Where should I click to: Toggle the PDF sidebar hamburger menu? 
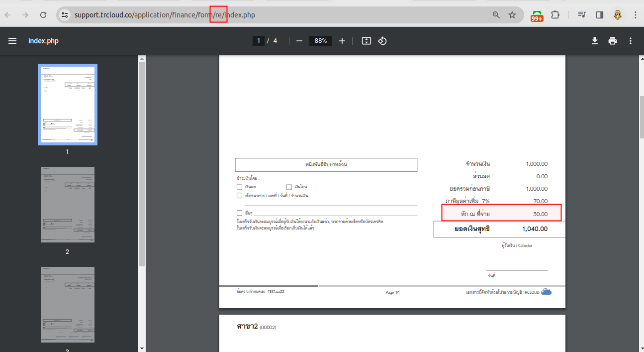point(12,41)
